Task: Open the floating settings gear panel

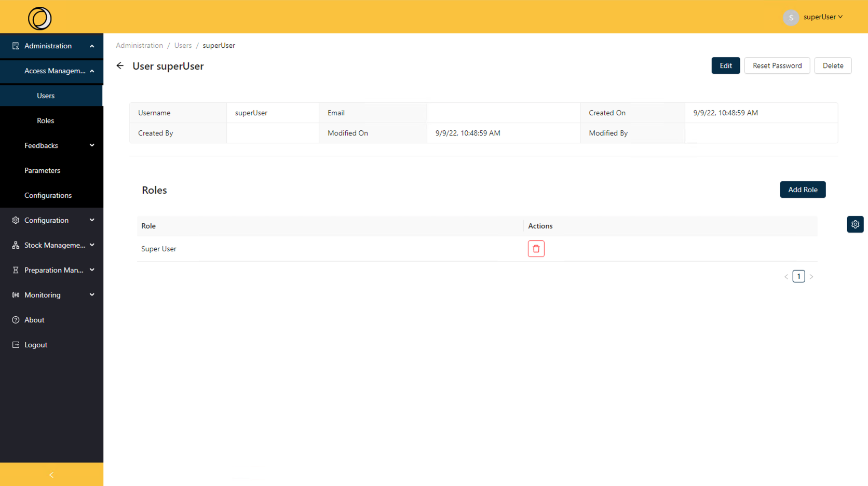Action: click(855, 224)
